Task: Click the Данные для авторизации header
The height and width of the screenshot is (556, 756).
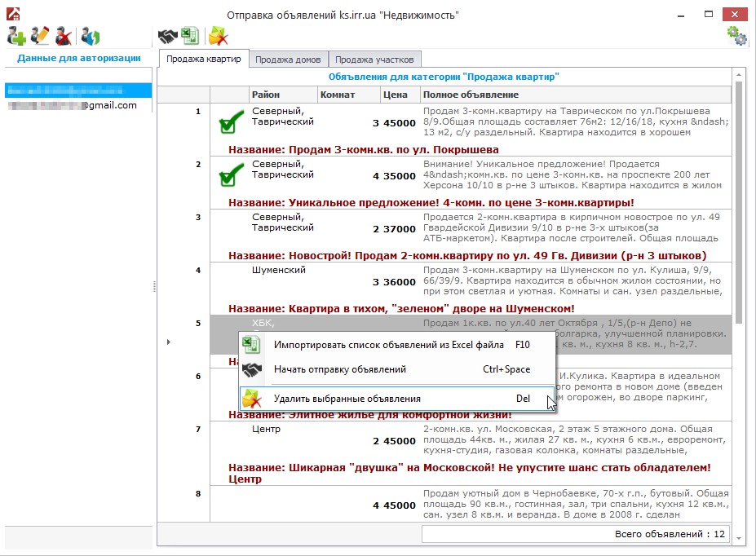Action: [78, 59]
